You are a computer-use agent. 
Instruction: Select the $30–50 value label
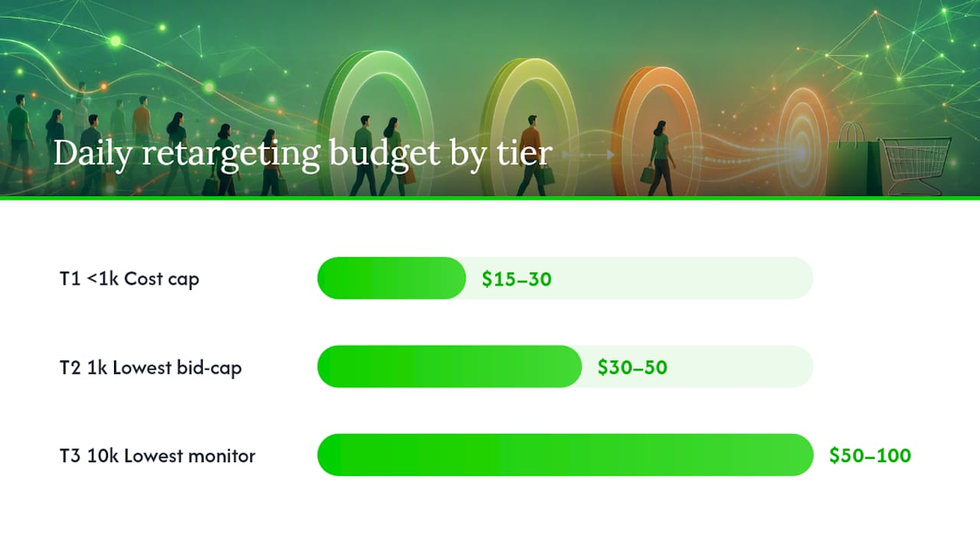[x=632, y=367]
